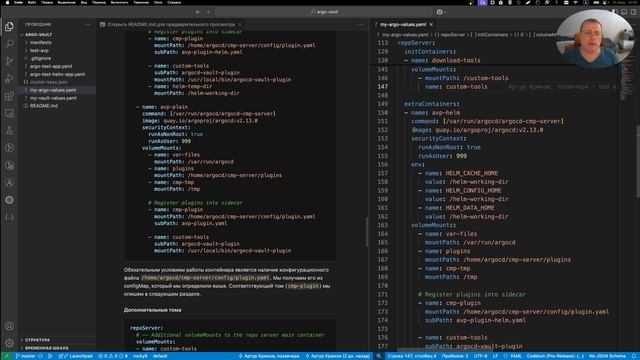640x360 pixels.
Task: Open the Copilot icon beside search bar
Action: [441, 12]
